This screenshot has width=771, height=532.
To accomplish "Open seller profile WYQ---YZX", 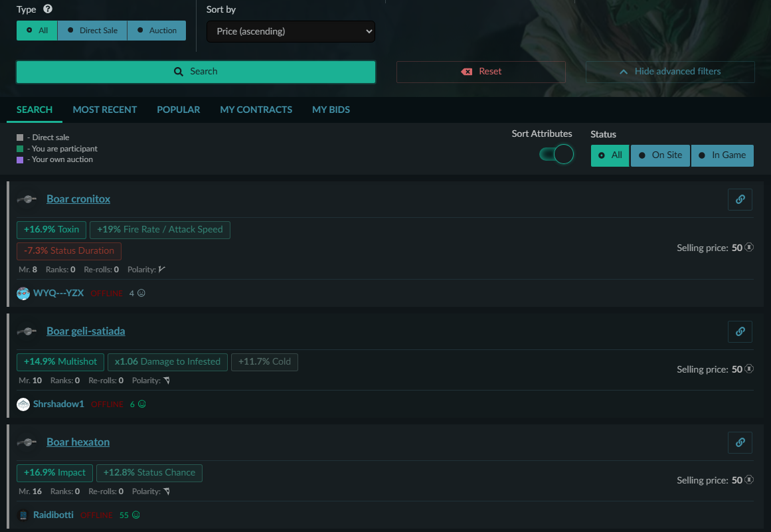I will click(58, 293).
